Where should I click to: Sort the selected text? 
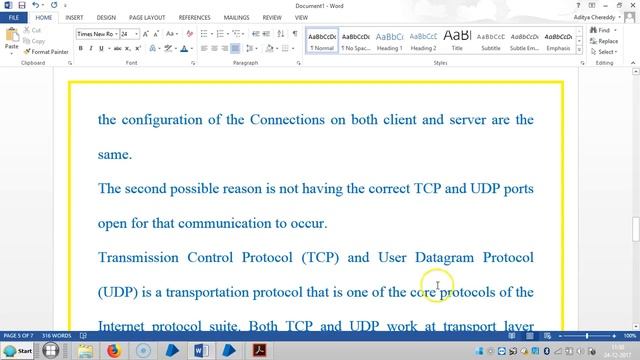click(281, 34)
